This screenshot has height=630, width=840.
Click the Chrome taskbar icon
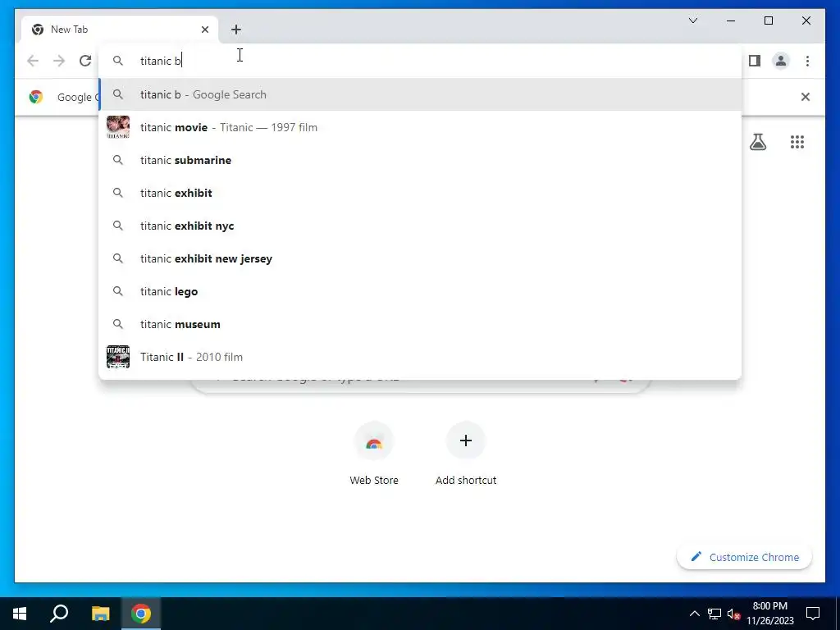(x=141, y=614)
